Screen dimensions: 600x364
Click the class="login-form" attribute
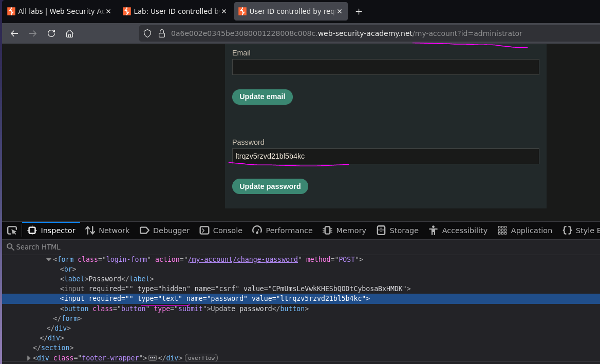coord(115,260)
